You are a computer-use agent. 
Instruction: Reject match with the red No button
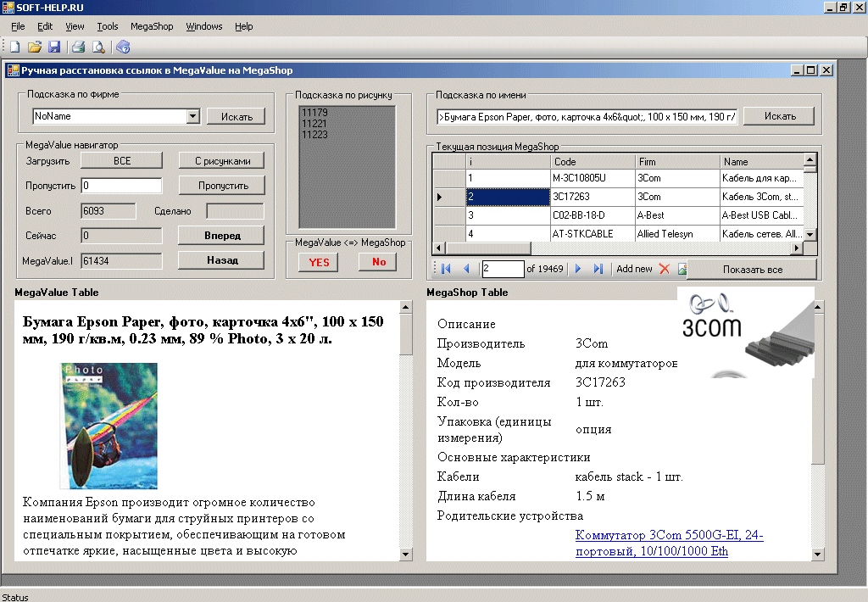(x=378, y=261)
